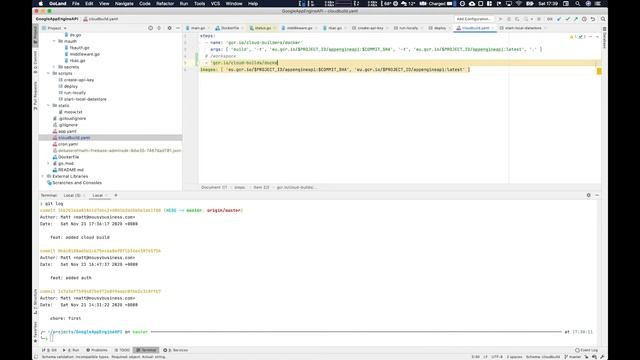
Task: Toggle the Favorites tool window side button
Action: click(35, 332)
